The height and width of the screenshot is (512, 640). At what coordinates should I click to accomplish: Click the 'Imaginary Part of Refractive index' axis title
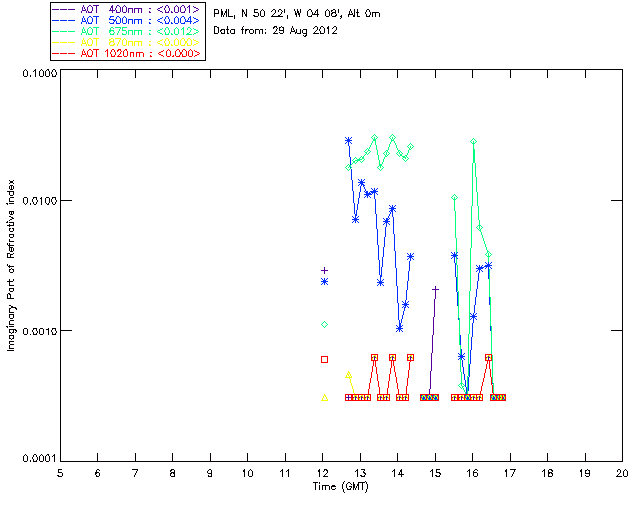11,265
